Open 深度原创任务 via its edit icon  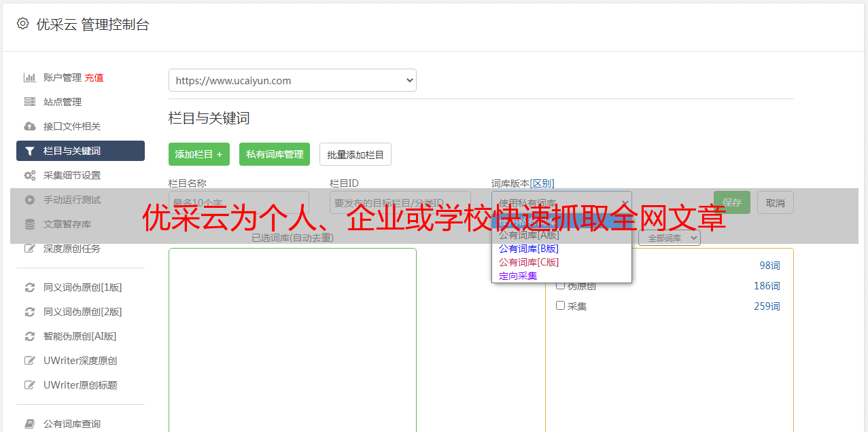(x=30, y=249)
